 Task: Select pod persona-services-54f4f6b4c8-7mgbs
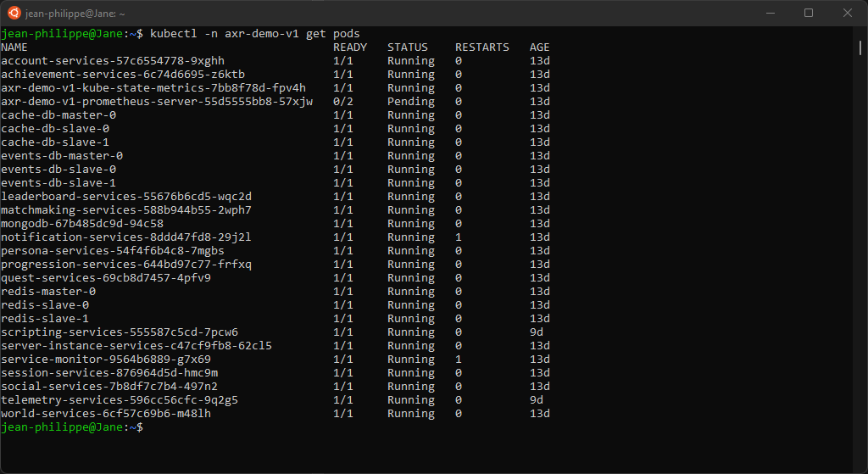(x=113, y=251)
